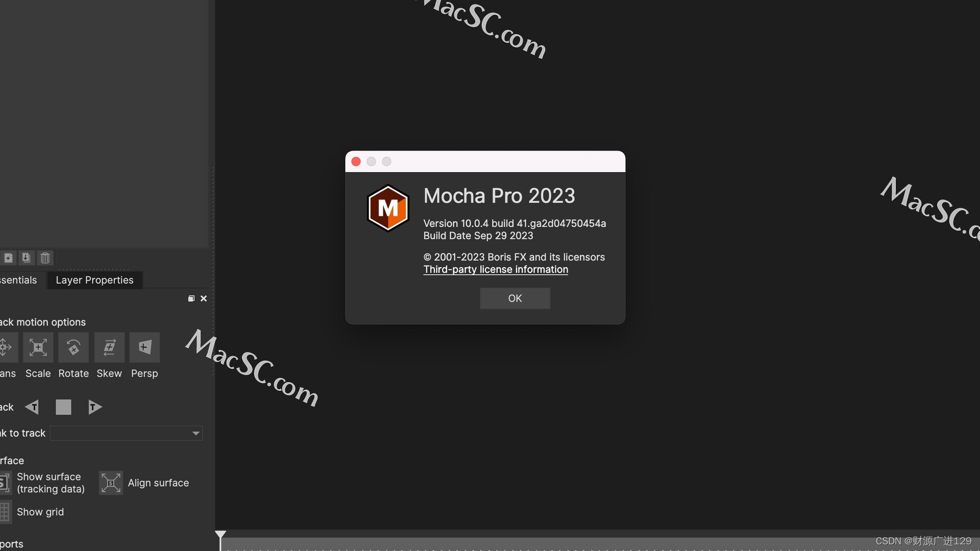The height and width of the screenshot is (551, 980).
Task: Click the Import layer icon
Action: [x=25, y=257]
